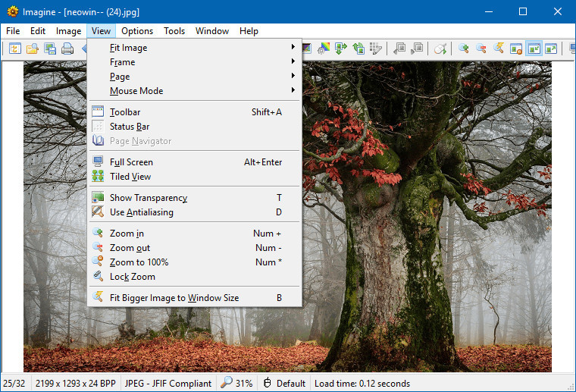Open the browser/thumbnail view toolbar icon
Screen dimensions: 576x392
click(15, 49)
